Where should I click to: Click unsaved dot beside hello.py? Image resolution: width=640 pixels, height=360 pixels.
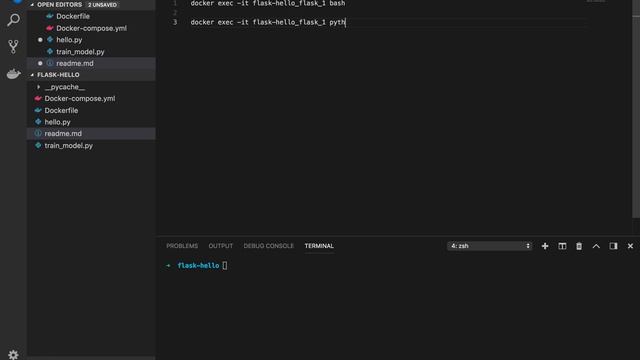point(40,40)
